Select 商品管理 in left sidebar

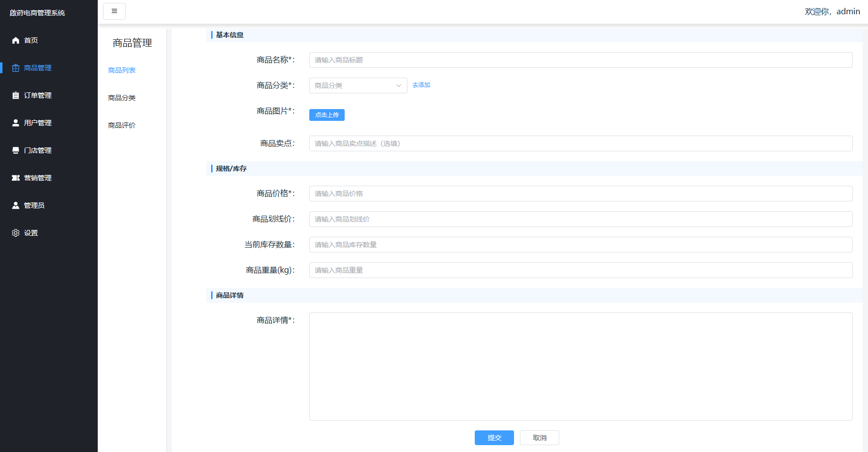(x=38, y=68)
